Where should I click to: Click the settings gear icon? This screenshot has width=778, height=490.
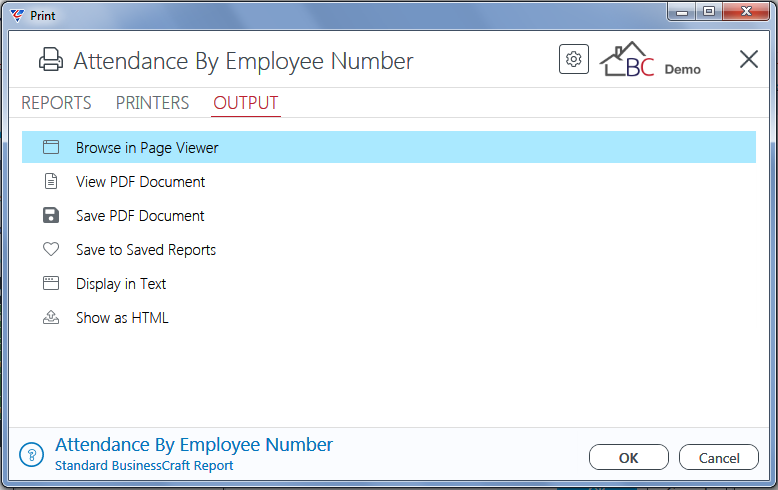click(574, 59)
